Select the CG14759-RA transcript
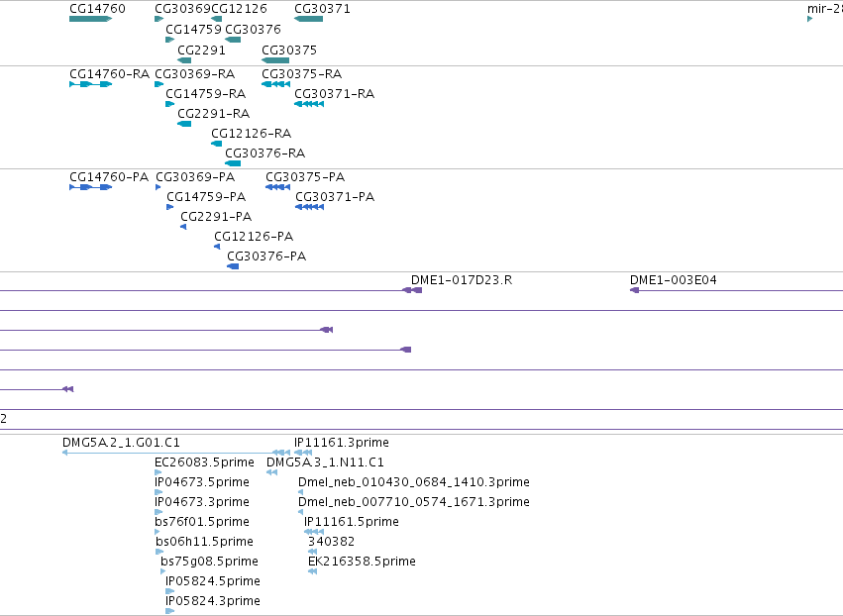843x616 pixels. [170, 104]
